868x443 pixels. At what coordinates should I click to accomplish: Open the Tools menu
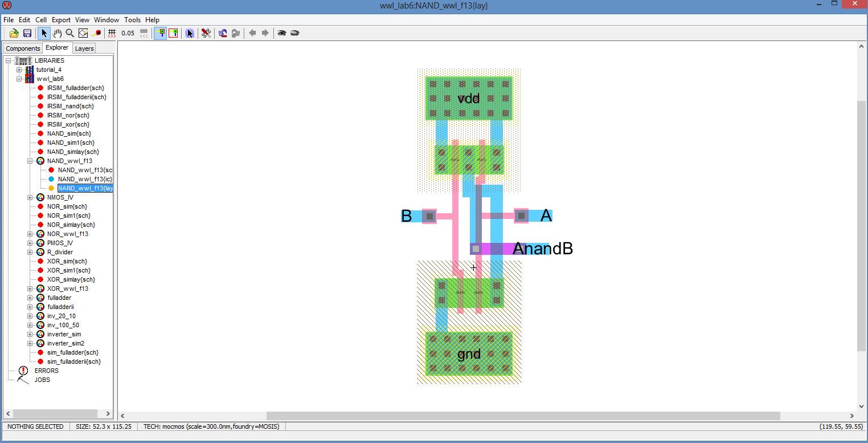132,19
